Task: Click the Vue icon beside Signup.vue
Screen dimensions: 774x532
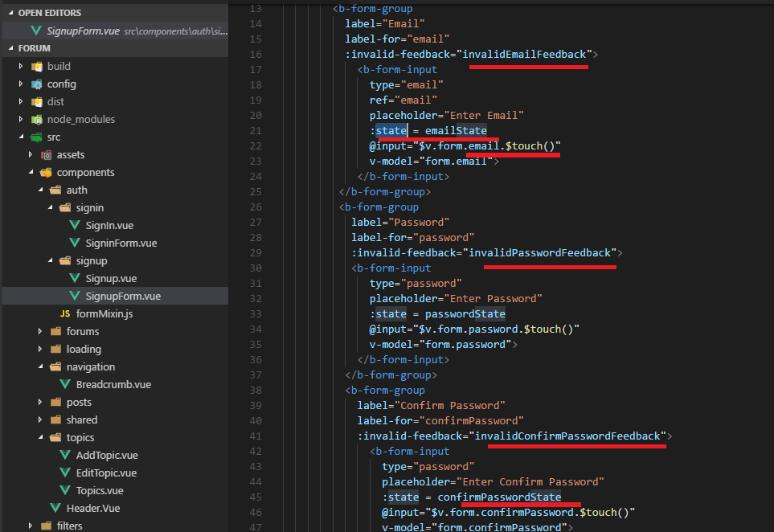Action: coord(75,278)
